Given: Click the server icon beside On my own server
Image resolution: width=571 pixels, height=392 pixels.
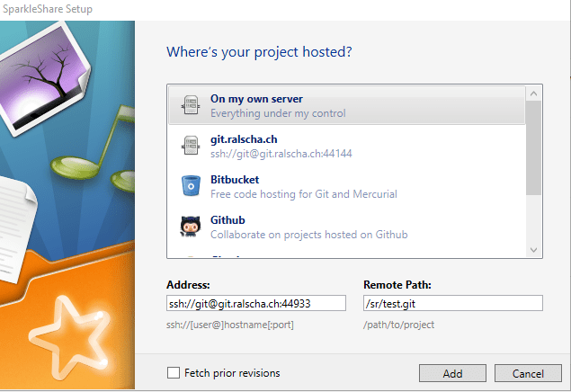Looking at the screenshot, I should point(190,105).
